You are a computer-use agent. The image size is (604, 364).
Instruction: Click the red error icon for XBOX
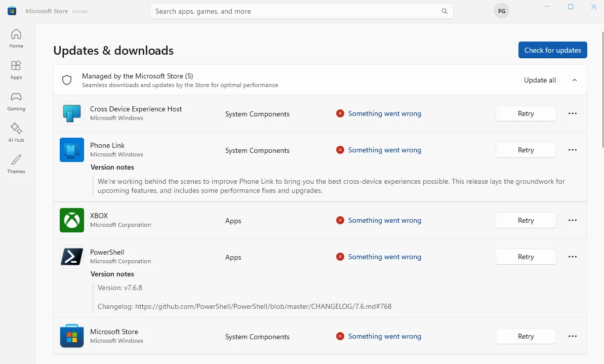pos(340,220)
